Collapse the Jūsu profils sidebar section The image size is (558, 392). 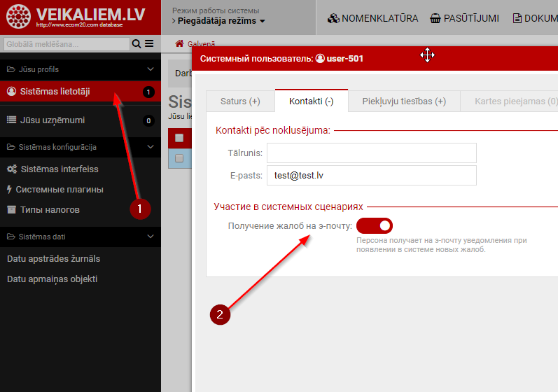[x=150, y=69]
